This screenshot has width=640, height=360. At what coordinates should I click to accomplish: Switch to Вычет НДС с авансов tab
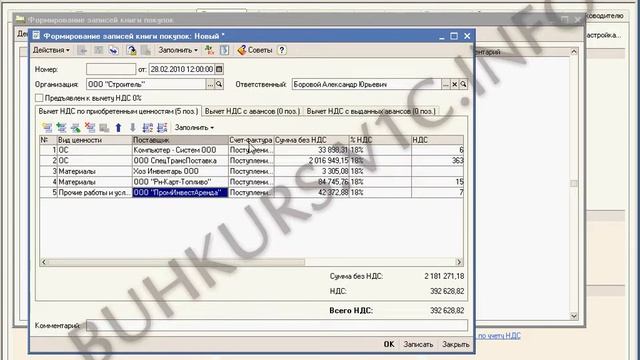point(252,111)
